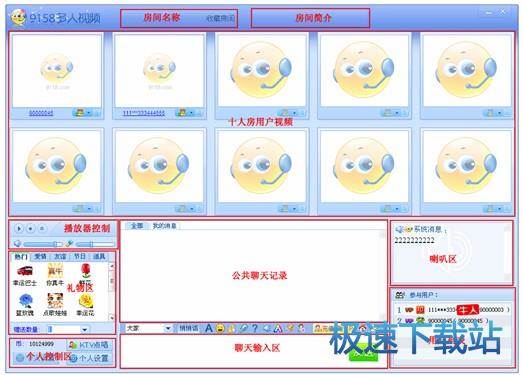Select the 鲜花 red flower gift
The width and height of the screenshot is (523, 375).
pos(85,275)
